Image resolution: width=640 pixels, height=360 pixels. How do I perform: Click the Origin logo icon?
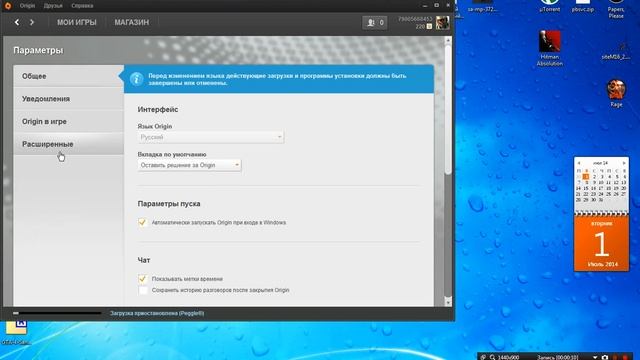7,6
